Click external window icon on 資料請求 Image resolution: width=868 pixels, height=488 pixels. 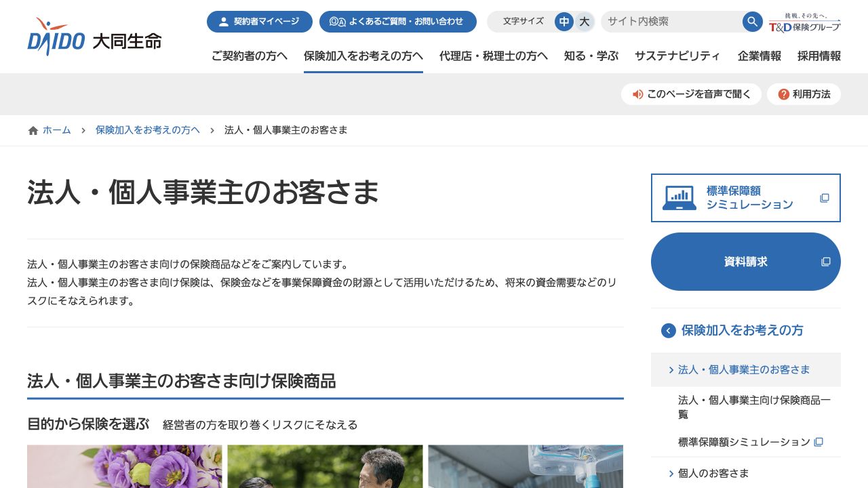825,262
